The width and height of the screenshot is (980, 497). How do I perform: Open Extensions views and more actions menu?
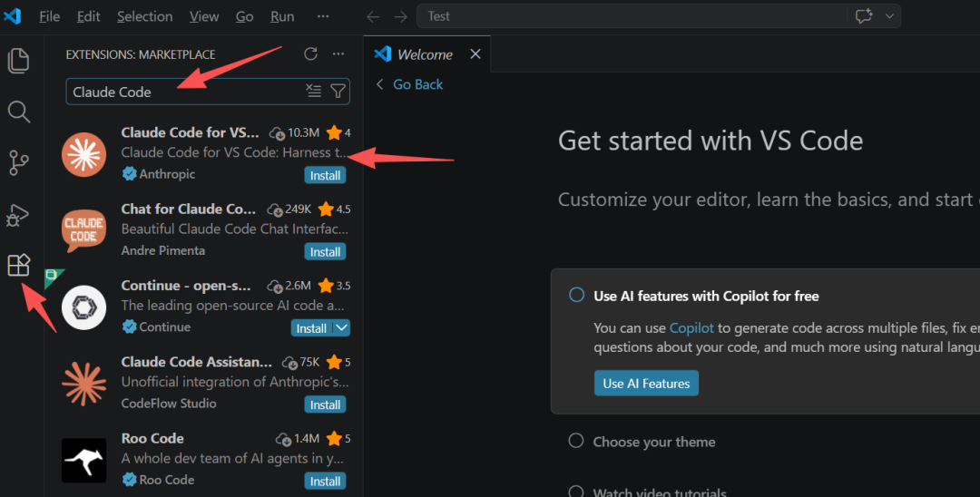(338, 54)
